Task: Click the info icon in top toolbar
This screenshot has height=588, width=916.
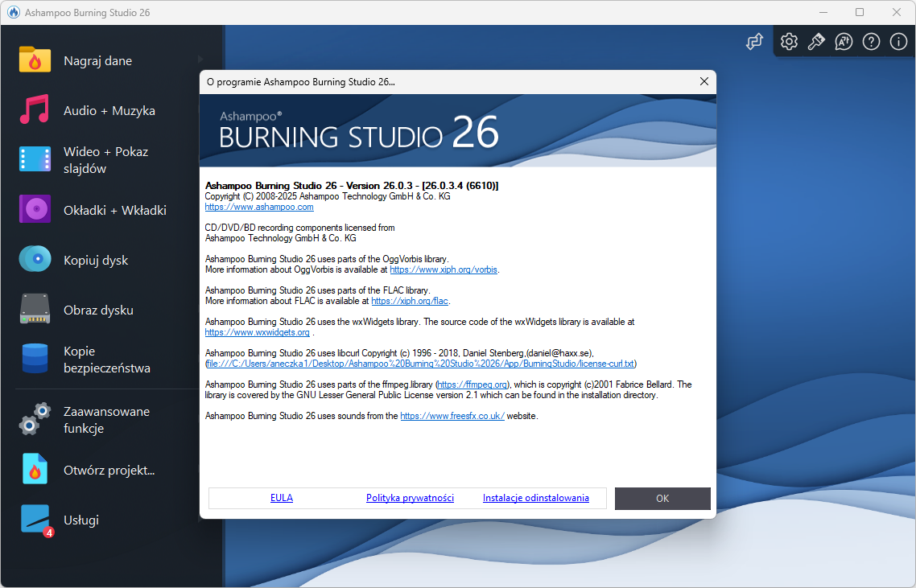Action: [898, 42]
